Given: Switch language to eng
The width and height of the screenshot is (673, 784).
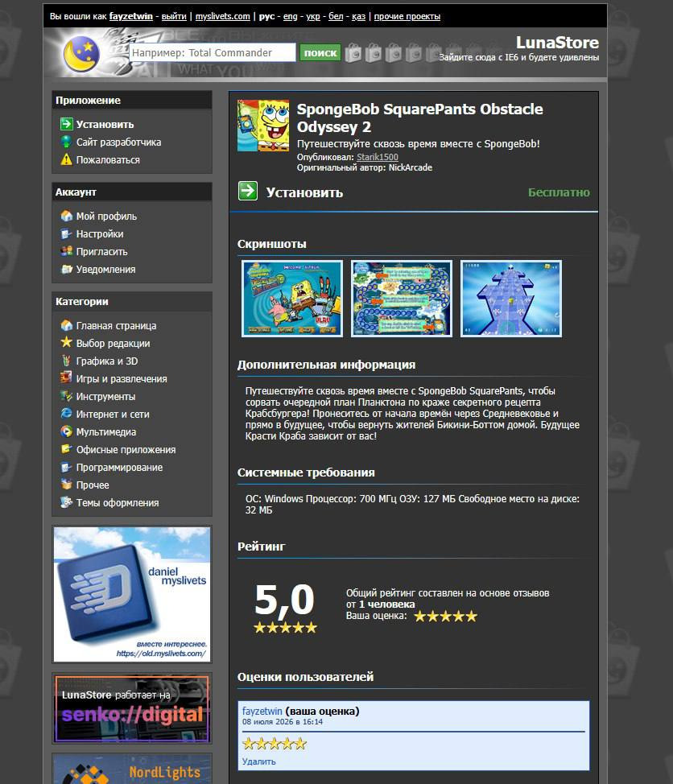Looking at the screenshot, I should coord(290,16).
